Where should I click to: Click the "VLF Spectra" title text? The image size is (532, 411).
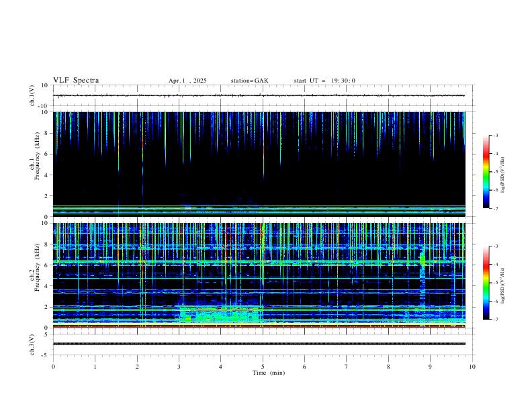(76, 81)
